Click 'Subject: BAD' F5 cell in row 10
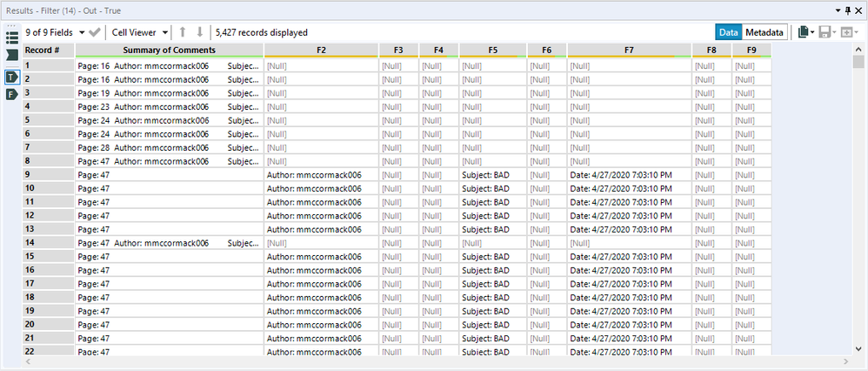This screenshot has width=868, height=371. [x=492, y=189]
